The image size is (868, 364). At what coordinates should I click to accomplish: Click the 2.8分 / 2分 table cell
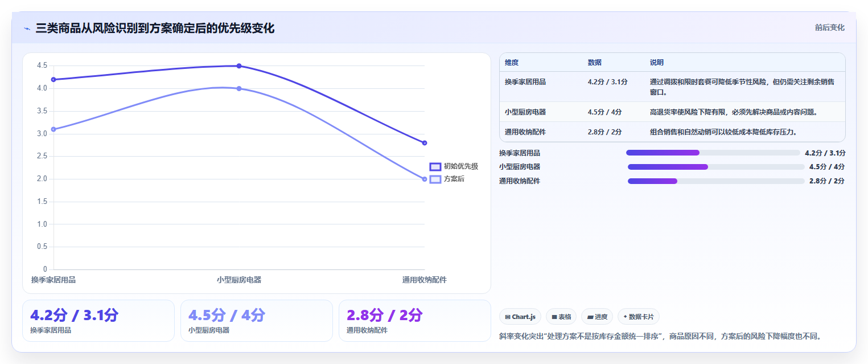pyautogui.click(x=605, y=132)
